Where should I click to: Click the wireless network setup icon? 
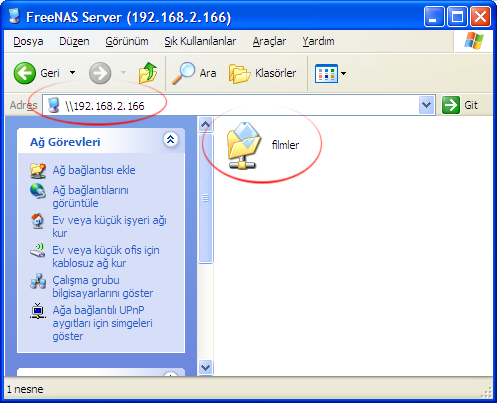tap(38, 251)
